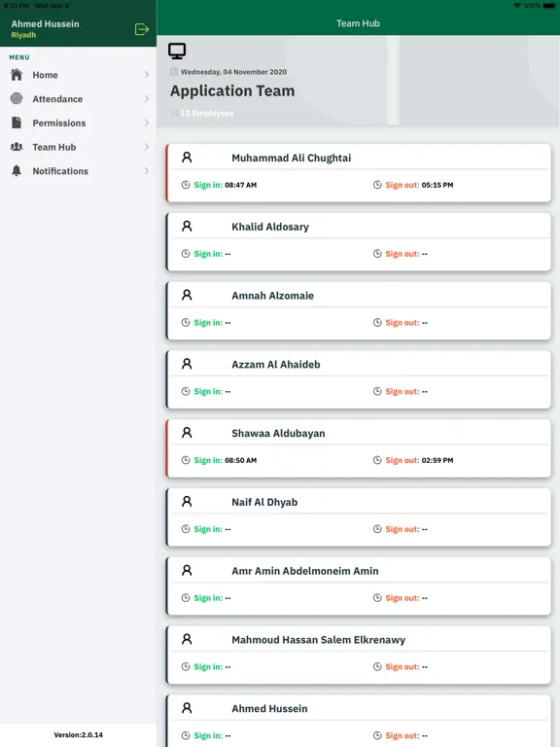Open the Home menu item
This screenshot has height=747, width=560.
78,75
